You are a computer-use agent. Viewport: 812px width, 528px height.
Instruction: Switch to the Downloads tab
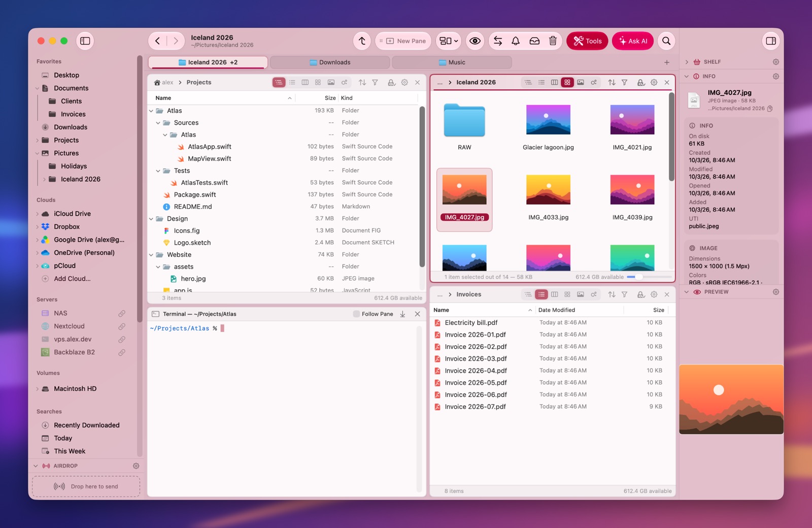tap(330, 62)
